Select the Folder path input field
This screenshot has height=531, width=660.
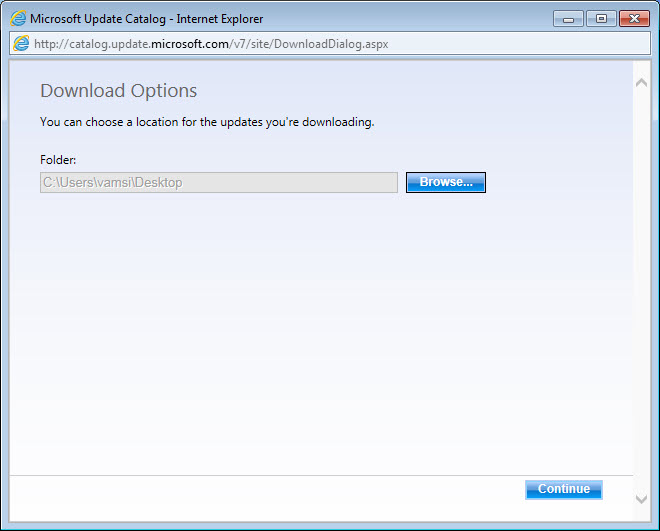click(219, 182)
